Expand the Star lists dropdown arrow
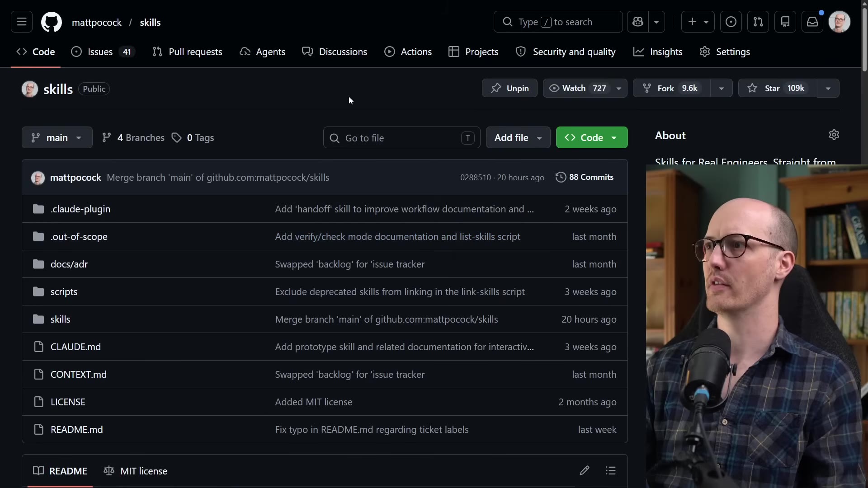 [x=828, y=88]
